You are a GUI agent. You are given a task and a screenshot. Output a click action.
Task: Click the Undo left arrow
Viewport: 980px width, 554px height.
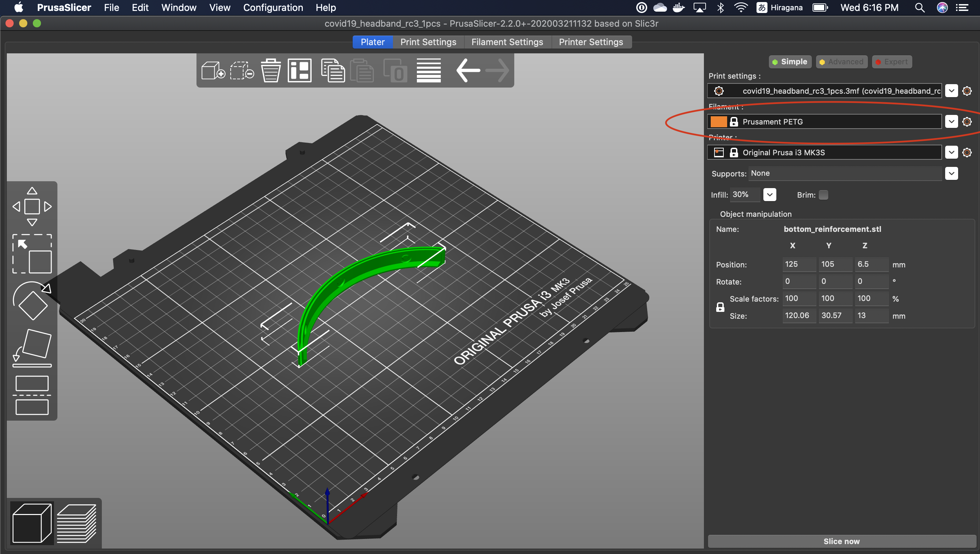pos(468,70)
